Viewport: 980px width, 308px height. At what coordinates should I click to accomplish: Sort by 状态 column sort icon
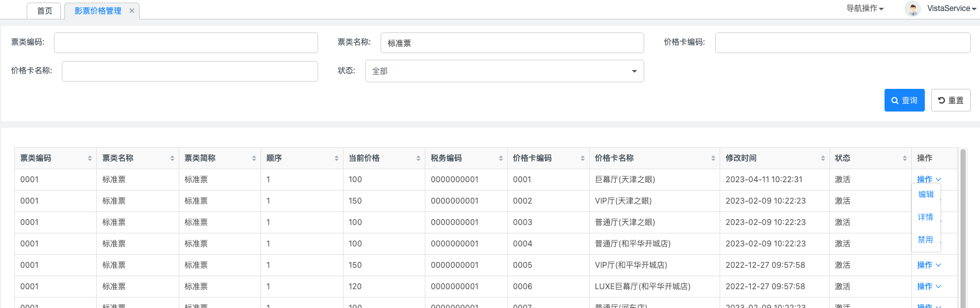pos(904,159)
